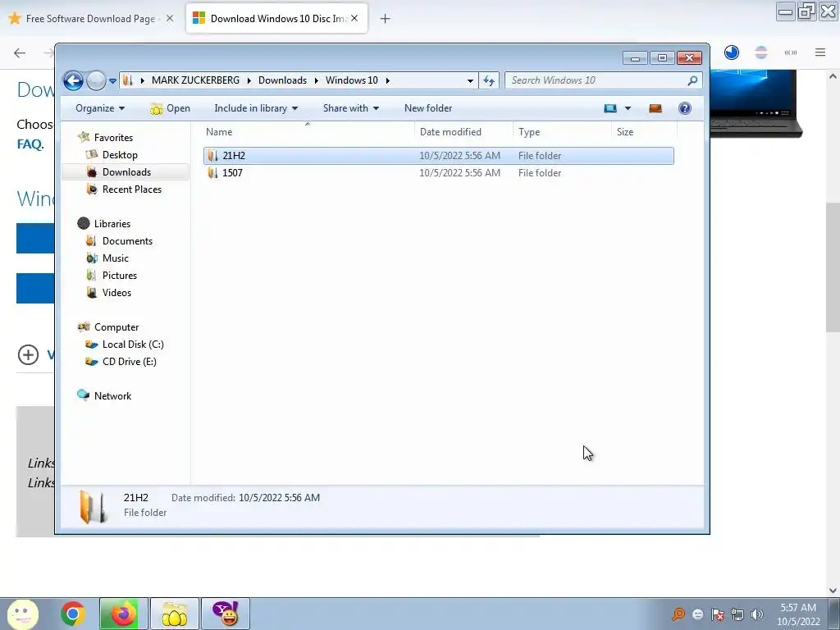Open the Include in library menu
This screenshot has height=630, width=840.
click(256, 108)
